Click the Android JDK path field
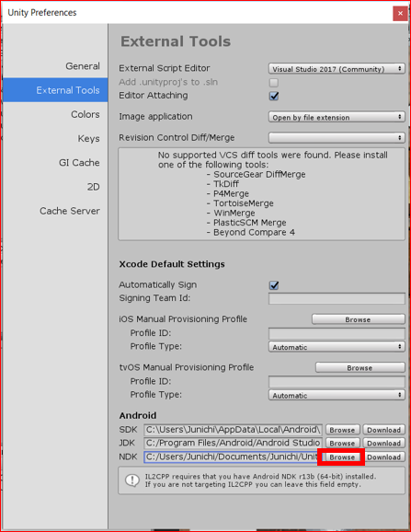The width and height of the screenshot is (411, 532). pos(234,443)
